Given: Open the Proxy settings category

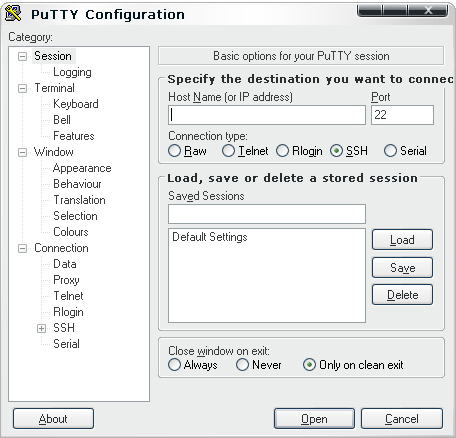Looking at the screenshot, I should point(66,280).
